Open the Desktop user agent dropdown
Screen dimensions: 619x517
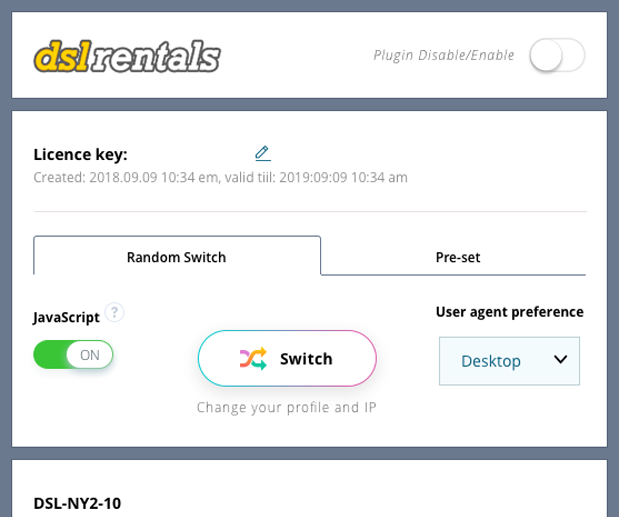(509, 361)
